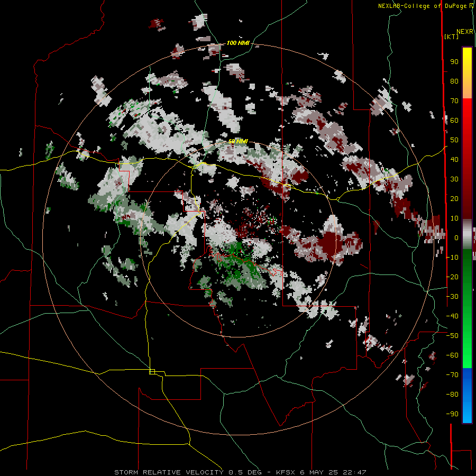
Task: Click the '-20' value on the velocity scale
Action: click(x=452, y=277)
